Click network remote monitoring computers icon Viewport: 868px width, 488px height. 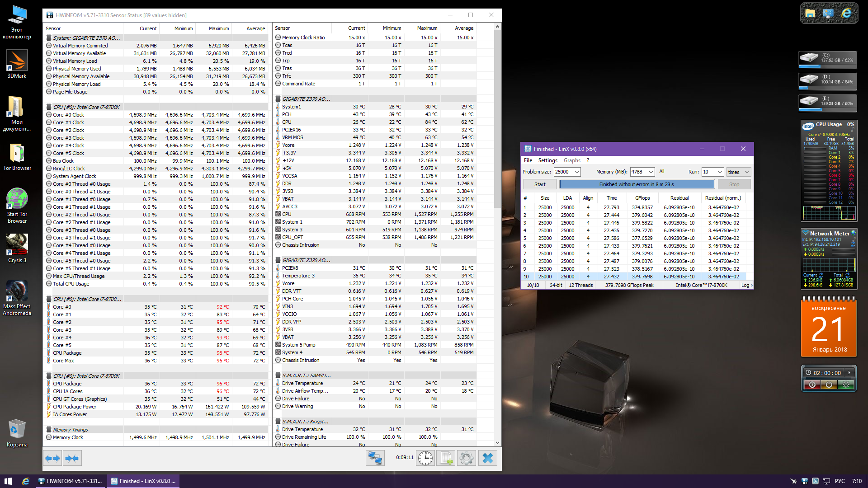375,458
